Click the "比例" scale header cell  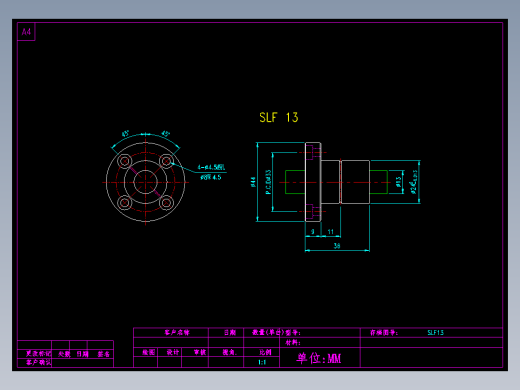coord(265,352)
